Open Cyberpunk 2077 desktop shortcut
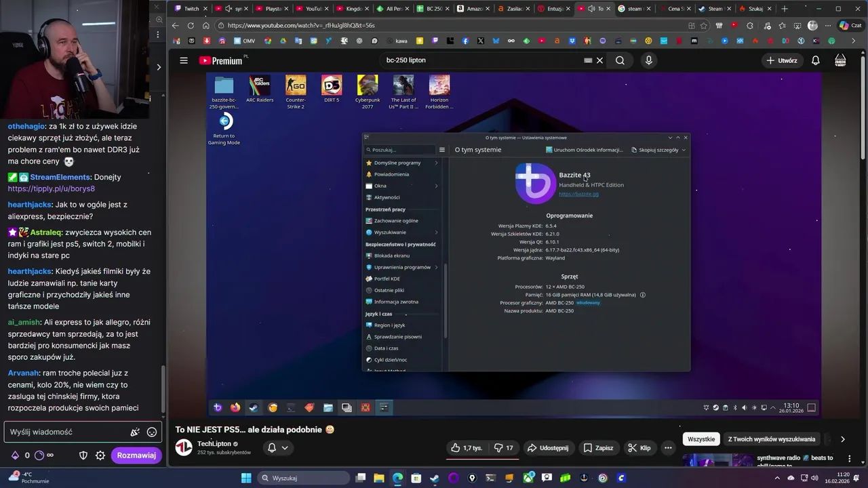The height and width of the screenshot is (488, 868). [x=368, y=92]
